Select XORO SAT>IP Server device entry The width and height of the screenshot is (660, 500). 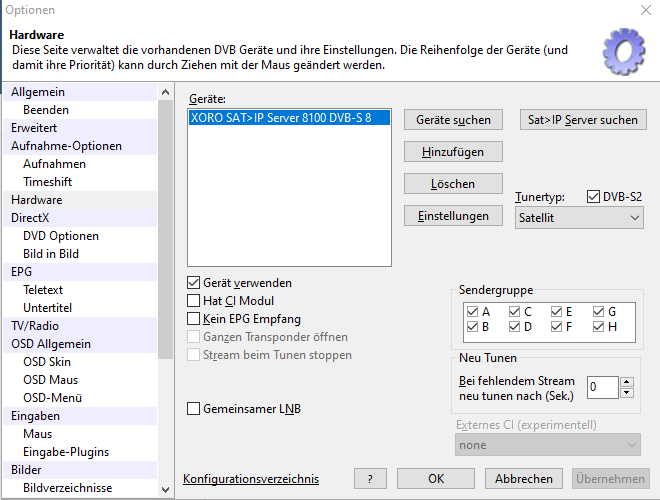(280, 118)
